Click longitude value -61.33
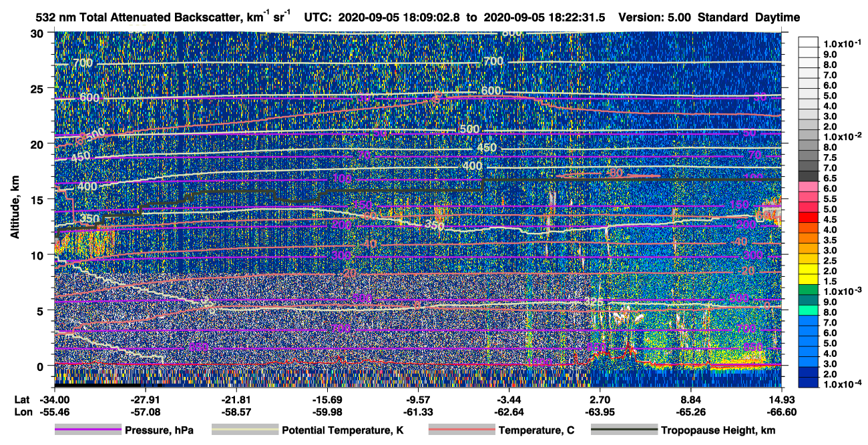Screen dimensions: 868x445 click(418, 412)
